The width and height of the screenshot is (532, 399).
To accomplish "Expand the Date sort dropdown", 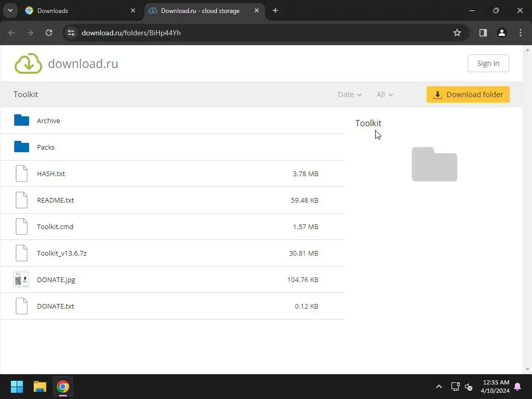I will (350, 95).
